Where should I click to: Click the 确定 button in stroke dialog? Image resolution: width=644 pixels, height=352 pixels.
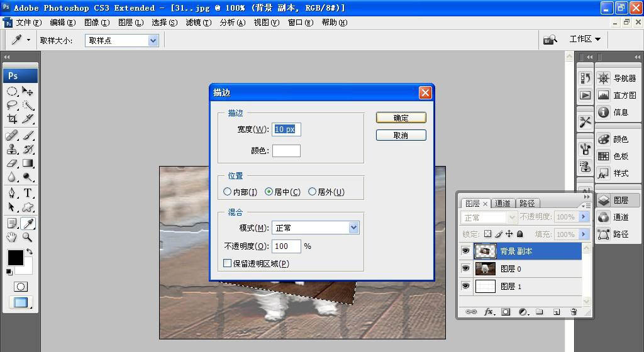coord(401,118)
